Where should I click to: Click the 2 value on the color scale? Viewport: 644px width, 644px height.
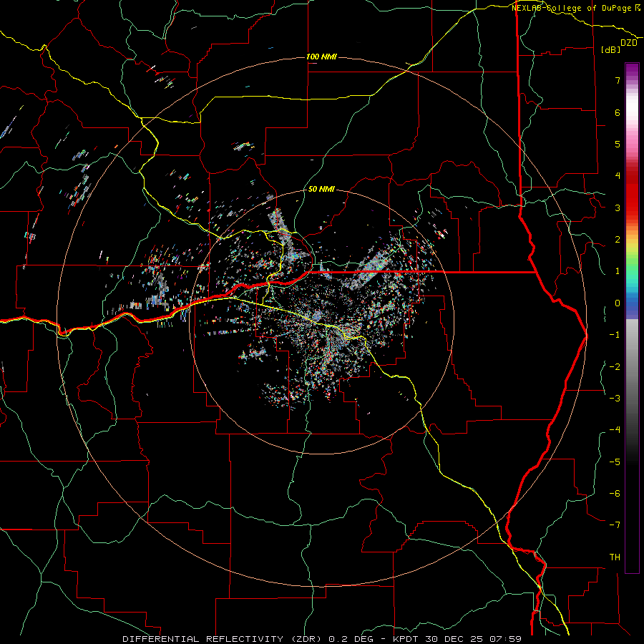pos(618,240)
